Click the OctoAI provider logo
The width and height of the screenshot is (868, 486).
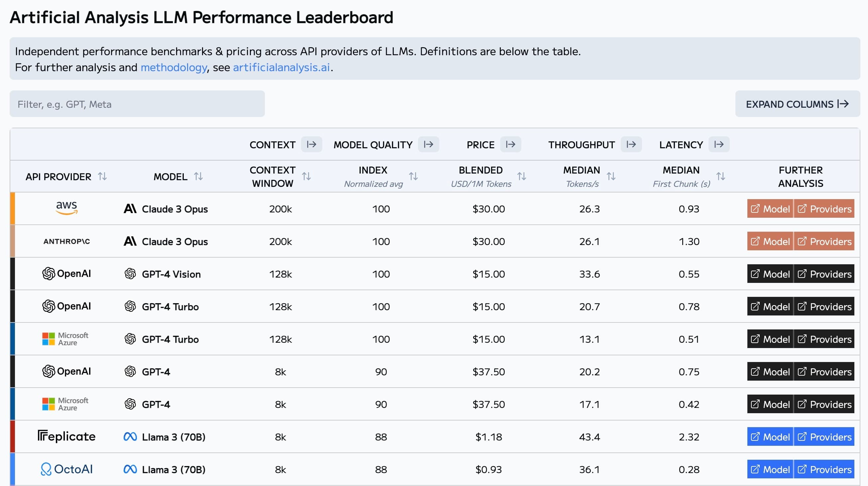(x=67, y=469)
